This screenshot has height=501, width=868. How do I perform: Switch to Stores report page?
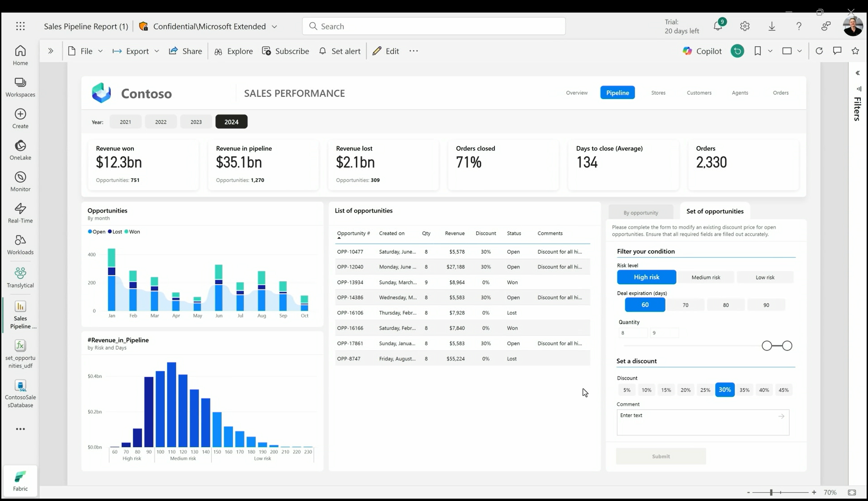(x=658, y=93)
